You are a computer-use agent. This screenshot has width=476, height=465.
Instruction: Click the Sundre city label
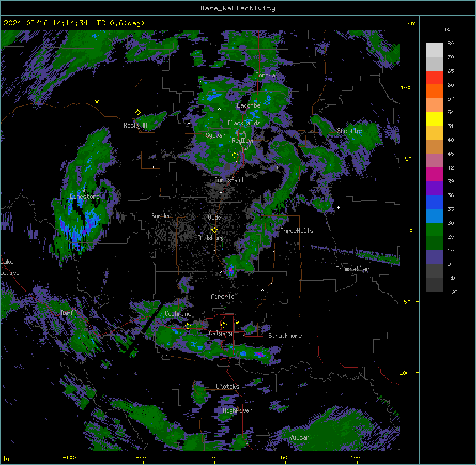(161, 216)
